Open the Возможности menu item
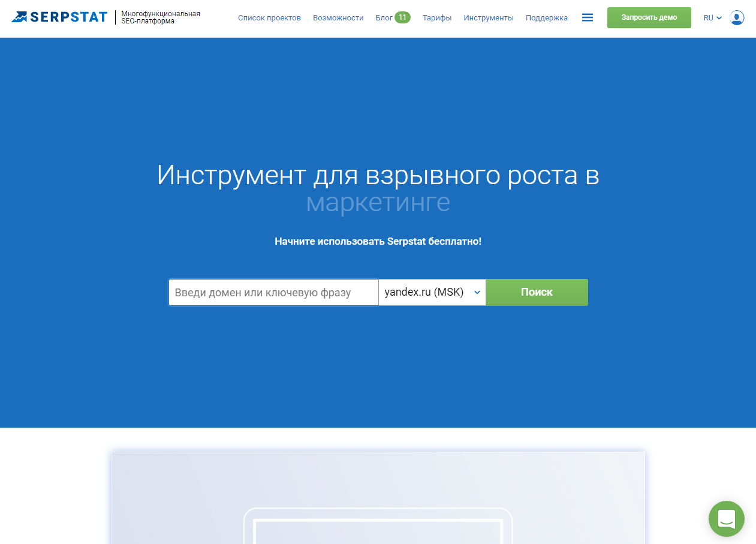756x544 pixels. tap(338, 18)
